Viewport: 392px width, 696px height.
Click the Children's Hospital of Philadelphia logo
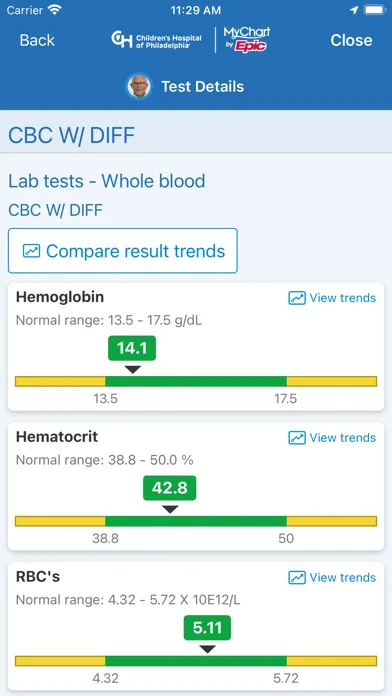(x=156, y=40)
